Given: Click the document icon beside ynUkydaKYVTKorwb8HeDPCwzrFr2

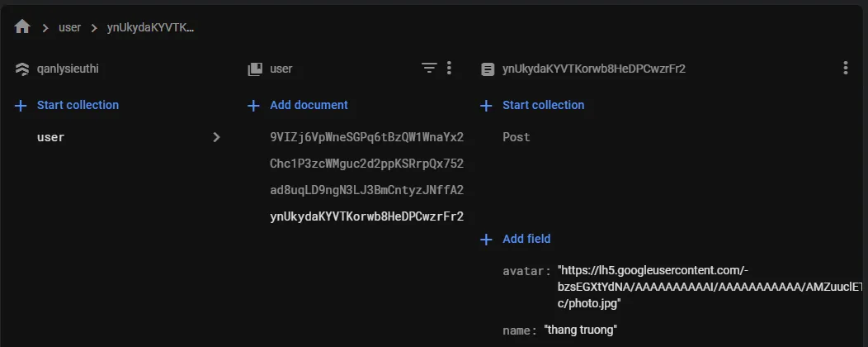Looking at the screenshot, I should pos(488,69).
